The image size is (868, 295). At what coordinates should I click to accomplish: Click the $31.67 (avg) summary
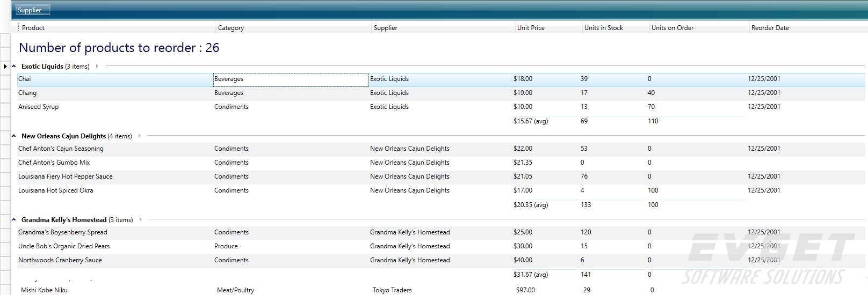click(x=531, y=275)
